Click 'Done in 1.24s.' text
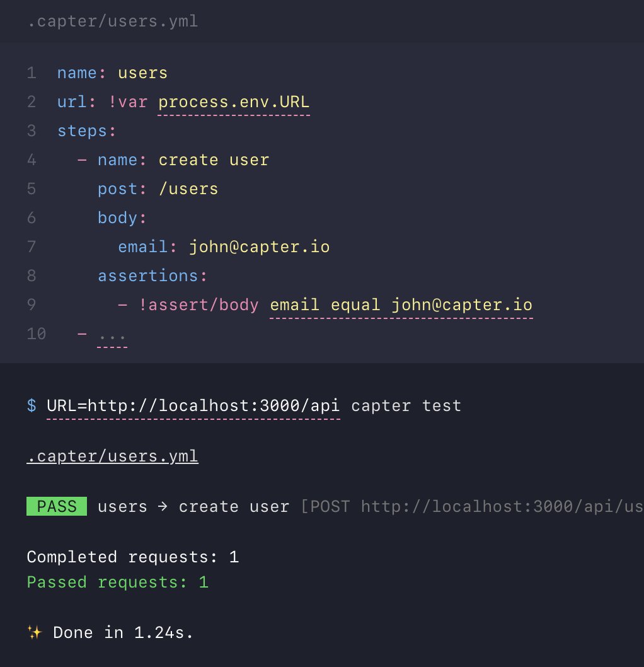The width and height of the screenshot is (644, 667). (x=123, y=632)
